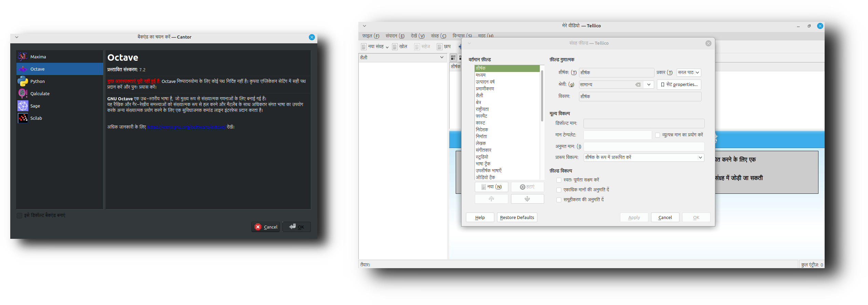This screenshot has width=868, height=305.
Task: Select the Octave backend icon
Action: (23, 69)
